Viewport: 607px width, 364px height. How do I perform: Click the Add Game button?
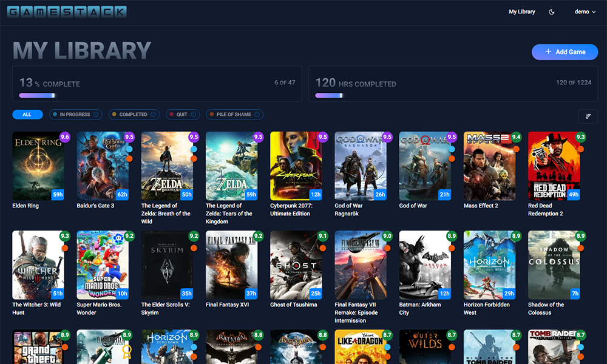pos(565,52)
